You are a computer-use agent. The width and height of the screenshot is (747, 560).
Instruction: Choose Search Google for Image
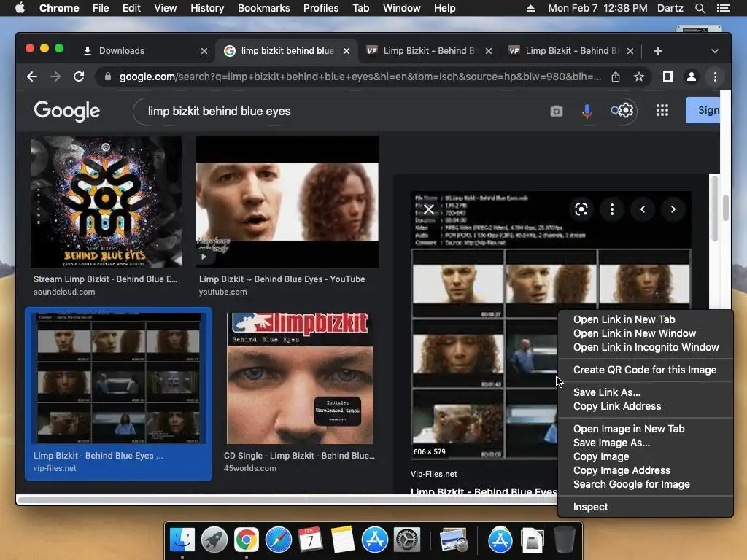point(645,484)
